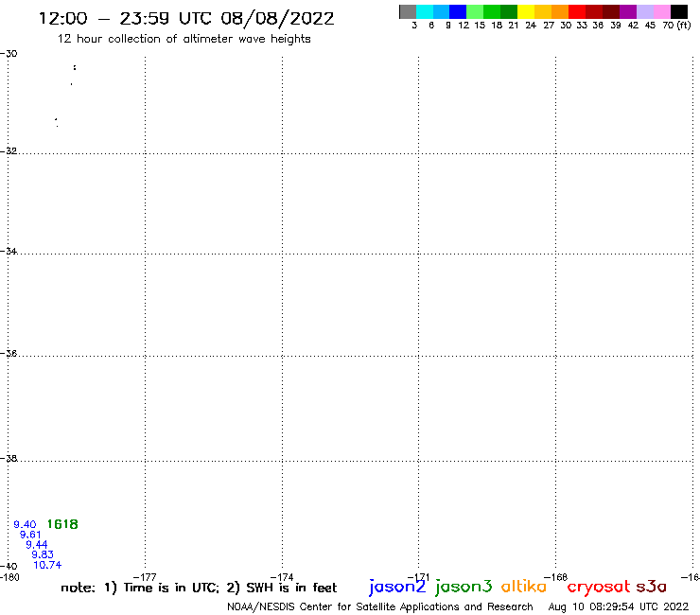
Task: Click the '70 (ft)' legend label
Action: pos(676,25)
